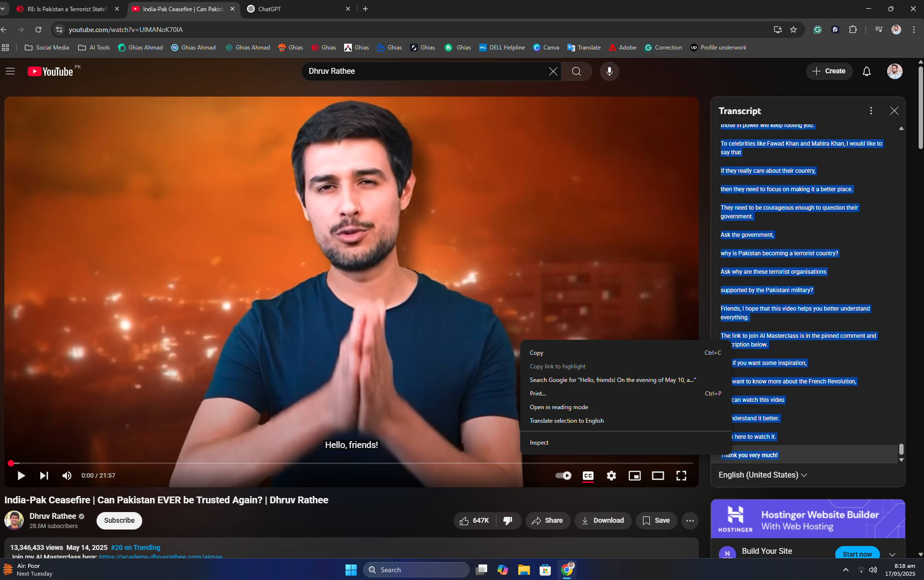Reload the page

[38, 30]
